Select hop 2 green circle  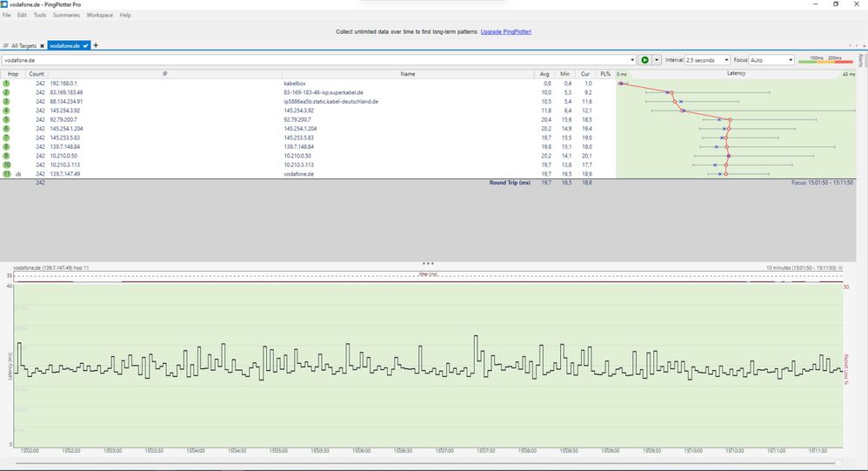coord(7,92)
